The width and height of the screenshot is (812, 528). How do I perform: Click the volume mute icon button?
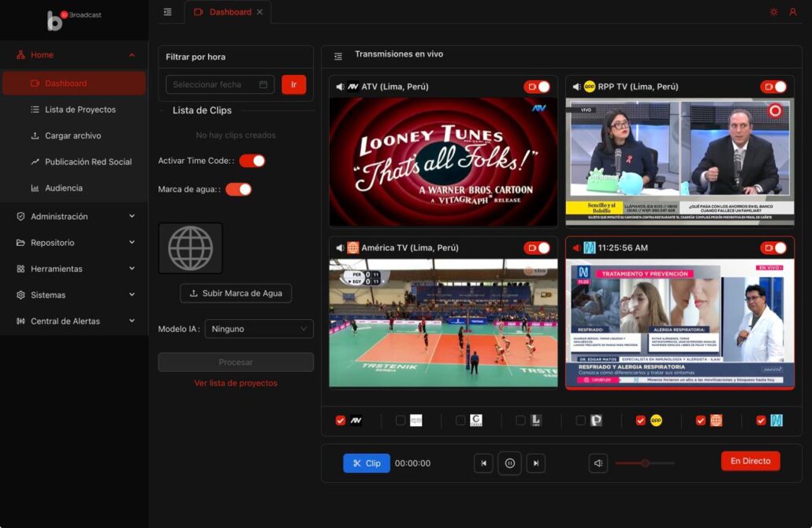click(598, 463)
